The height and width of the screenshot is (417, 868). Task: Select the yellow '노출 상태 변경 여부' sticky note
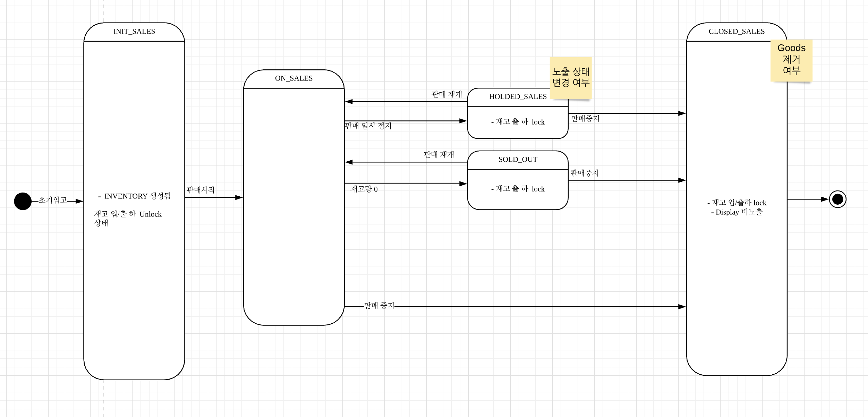coord(571,77)
